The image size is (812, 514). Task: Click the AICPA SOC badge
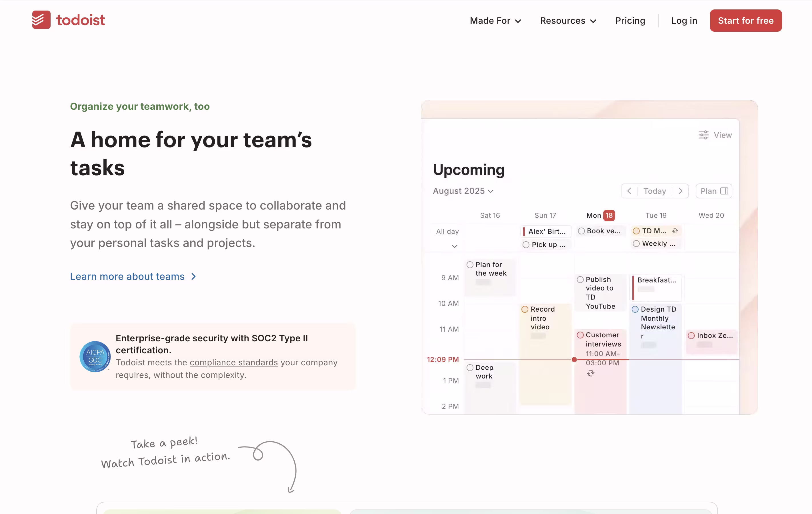coord(95,356)
